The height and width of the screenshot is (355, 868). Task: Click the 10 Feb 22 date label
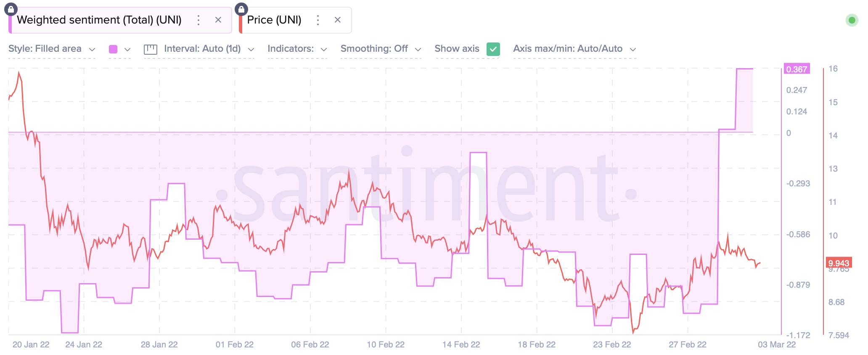[x=386, y=344]
